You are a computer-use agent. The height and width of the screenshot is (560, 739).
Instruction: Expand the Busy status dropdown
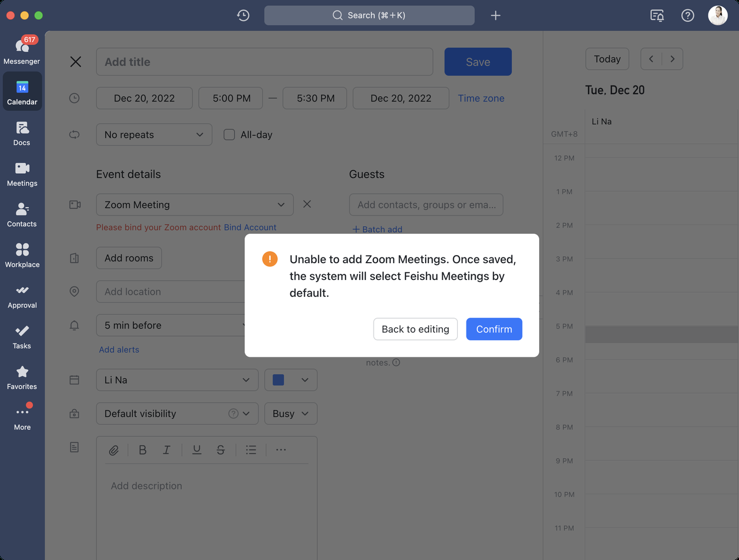[290, 413]
